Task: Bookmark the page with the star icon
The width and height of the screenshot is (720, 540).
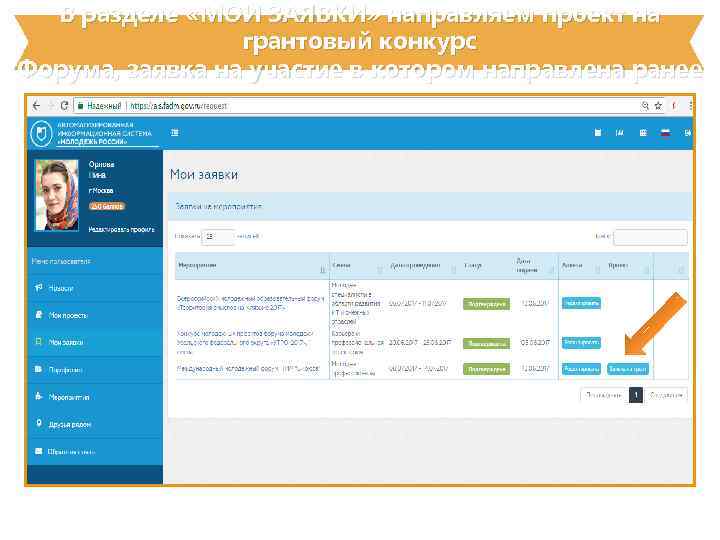Action: pos(658,106)
